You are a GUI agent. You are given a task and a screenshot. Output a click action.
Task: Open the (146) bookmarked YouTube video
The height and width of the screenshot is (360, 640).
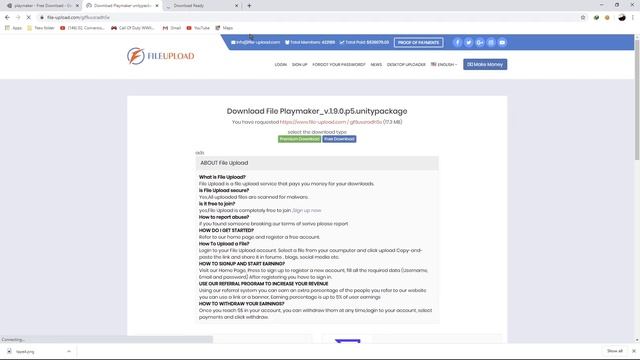point(82,28)
